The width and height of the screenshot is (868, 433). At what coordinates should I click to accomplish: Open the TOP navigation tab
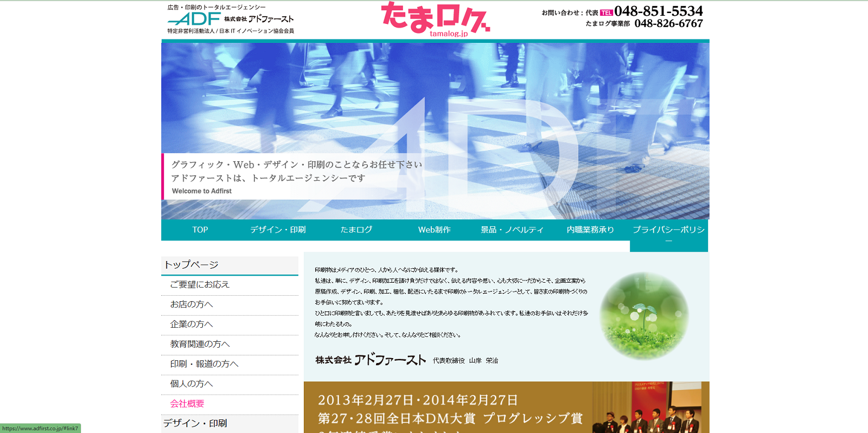point(200,230)
